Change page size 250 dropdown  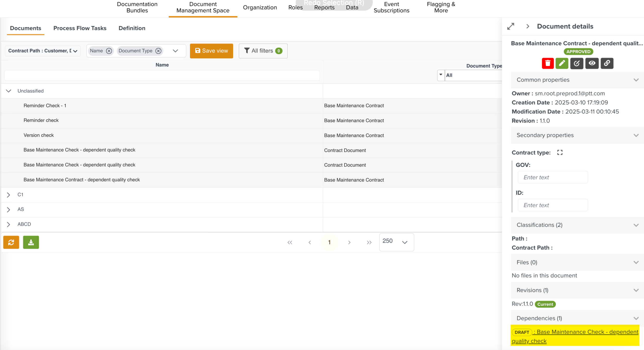tap(396, 242)
